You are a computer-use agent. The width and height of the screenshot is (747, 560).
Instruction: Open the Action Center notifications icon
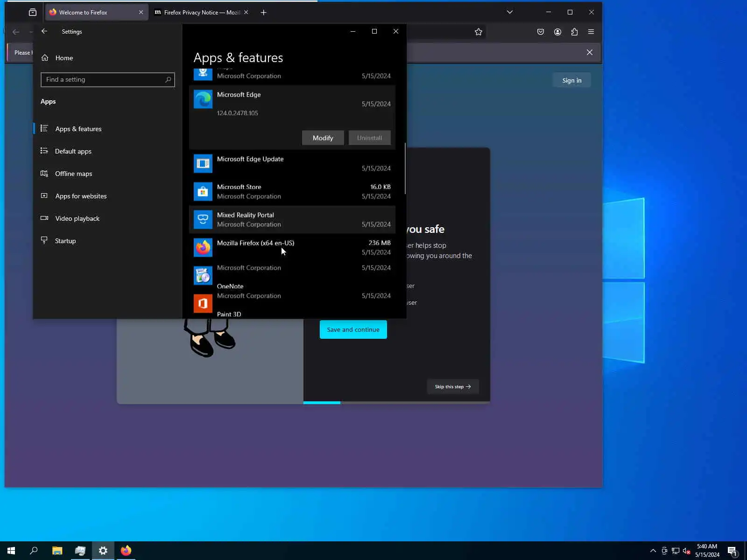[x=733, y=551]
